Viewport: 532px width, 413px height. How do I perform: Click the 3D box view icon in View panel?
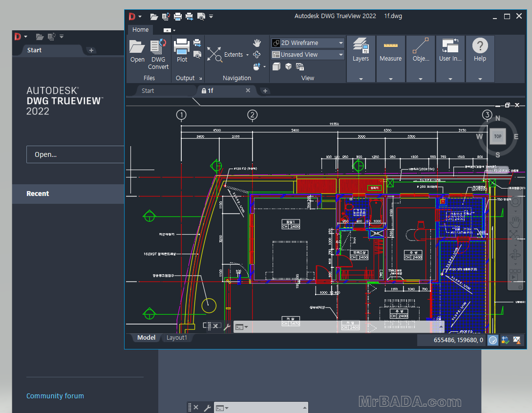(277, 66)
